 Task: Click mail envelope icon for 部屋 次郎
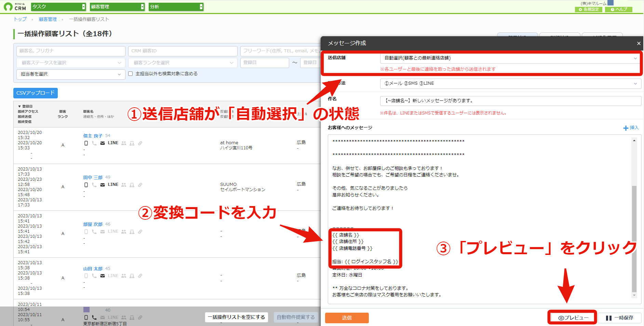(103, 232)
